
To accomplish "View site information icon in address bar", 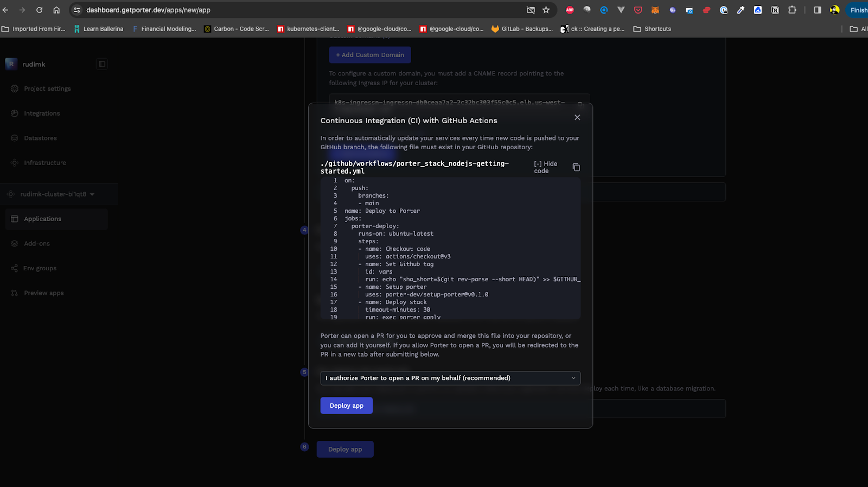I will 77,10.
